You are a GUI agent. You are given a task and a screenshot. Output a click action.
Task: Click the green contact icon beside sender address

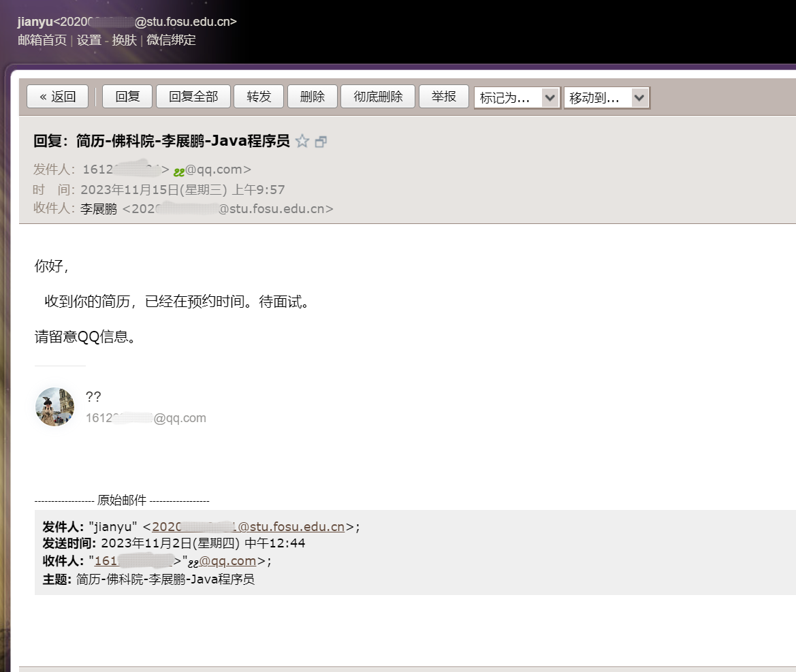tap(179, 171)
